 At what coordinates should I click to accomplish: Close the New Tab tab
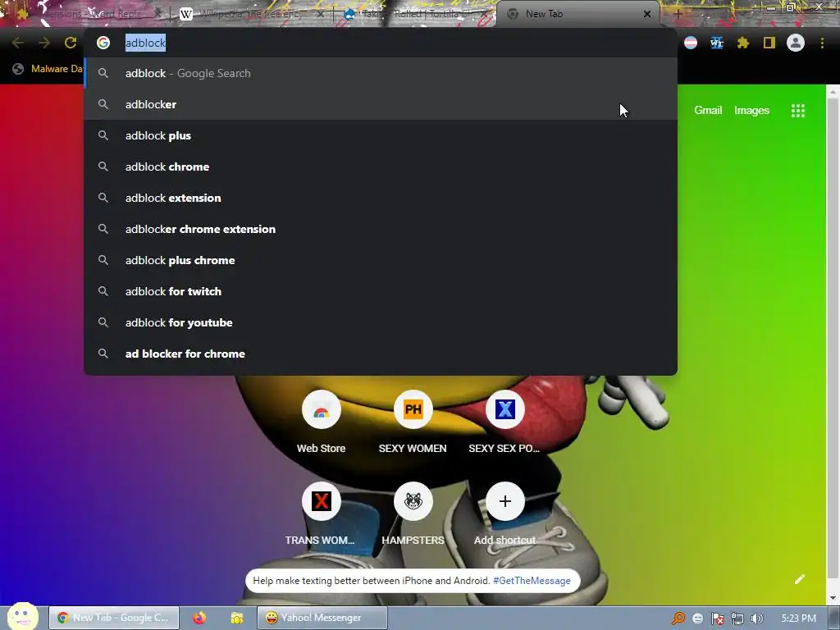tap(647, 15)
